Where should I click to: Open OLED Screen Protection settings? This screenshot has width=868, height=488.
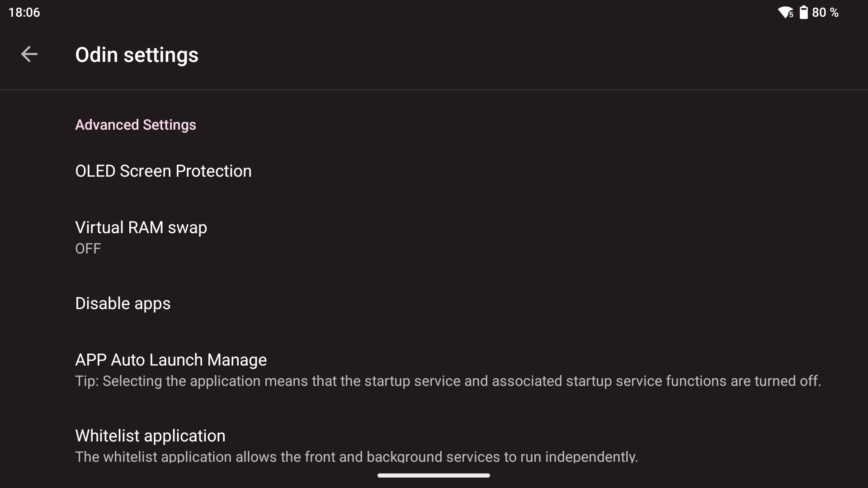(x=163, y=171)
